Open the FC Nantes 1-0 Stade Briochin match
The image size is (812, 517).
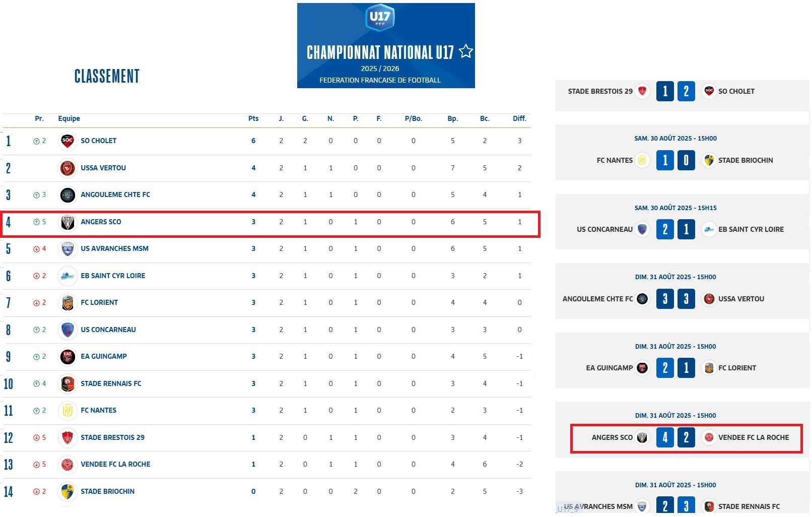tap(675, 161)
